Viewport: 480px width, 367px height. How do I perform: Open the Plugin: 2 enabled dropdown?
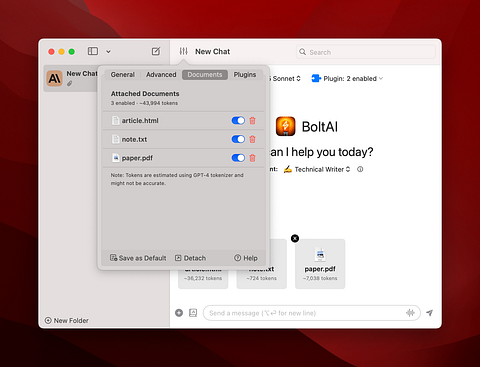tap(347, 79)
